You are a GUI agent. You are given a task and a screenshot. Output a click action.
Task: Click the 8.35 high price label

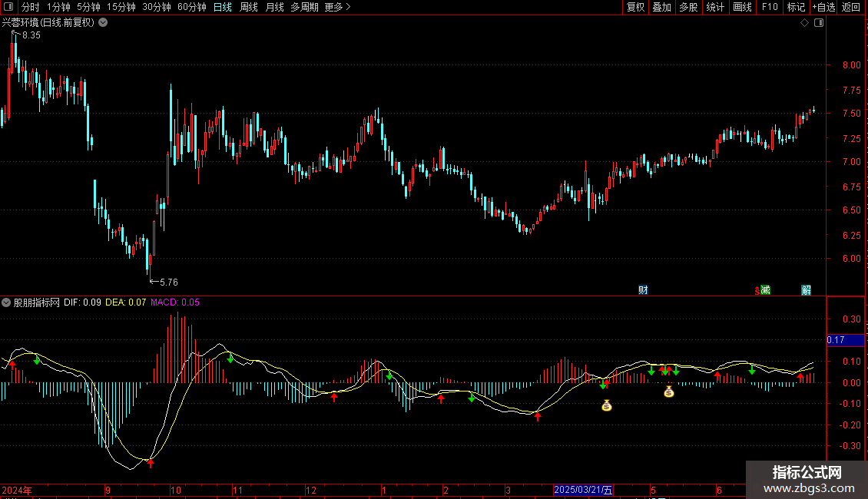pyautogui.click(x=31, y=35)
